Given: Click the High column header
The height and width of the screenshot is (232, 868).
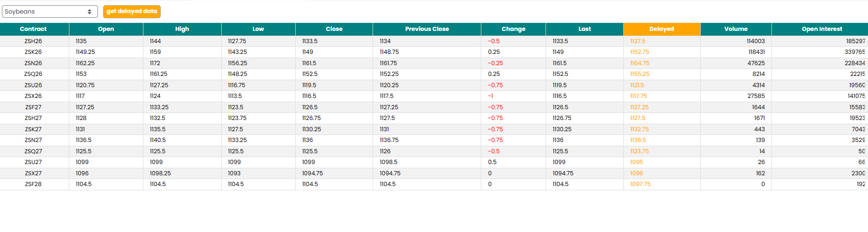Looking at the screenshot, I should [182, 29].
